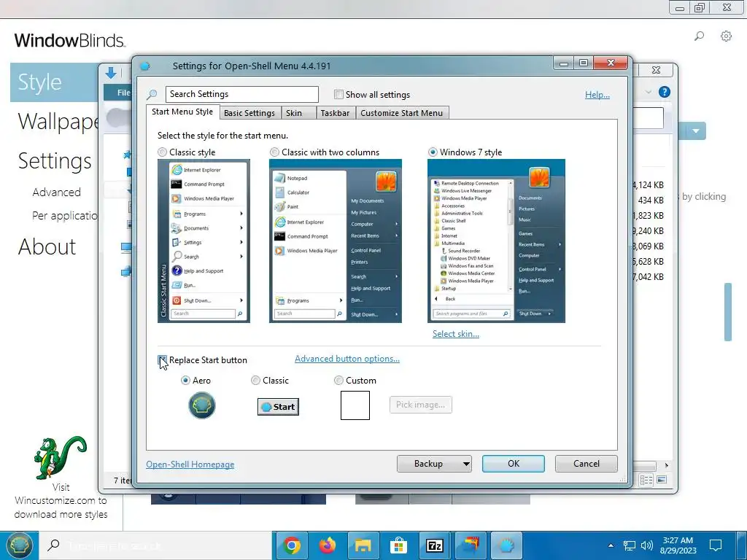The image size is (747, 560).
Task: Select Classic with two columns radio button
Action: click(274, 152)
